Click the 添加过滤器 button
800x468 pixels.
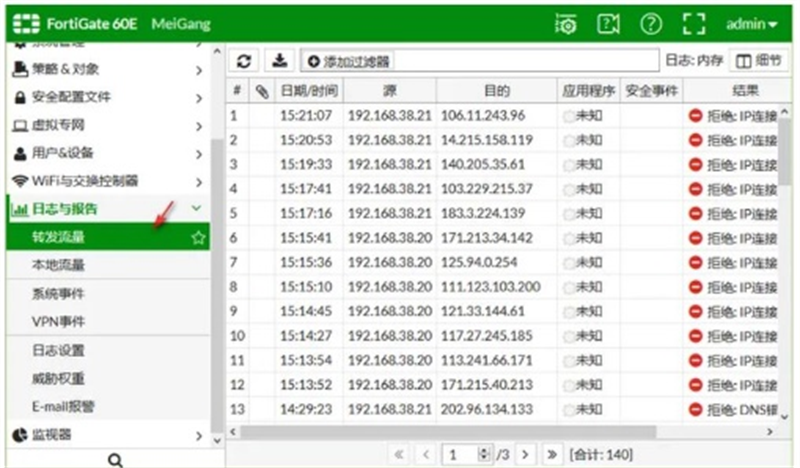[x=347, y=62]
